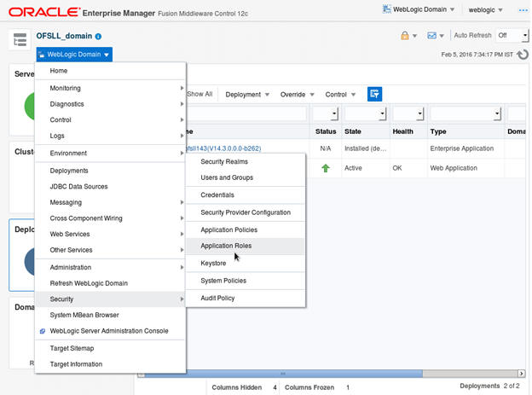The width and height of the screenshot is (532, 395).
Task: Click the Enterprise Application type cell
Action: (462, 148)
